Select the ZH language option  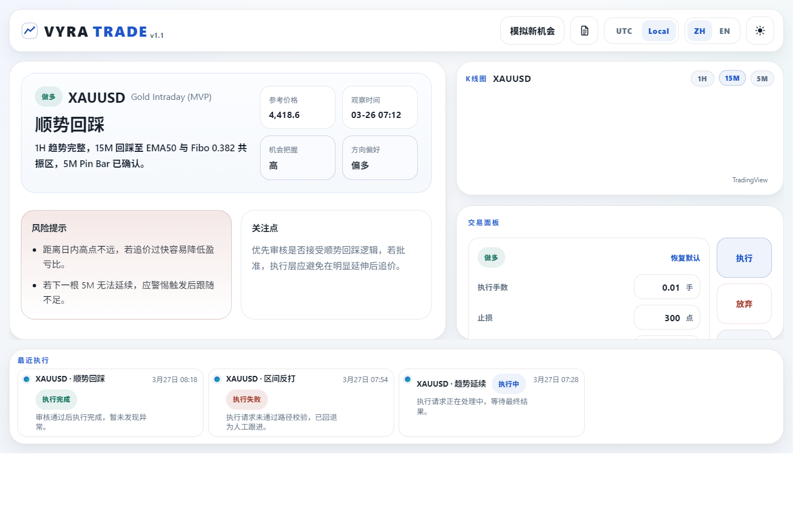coord(699,31)
